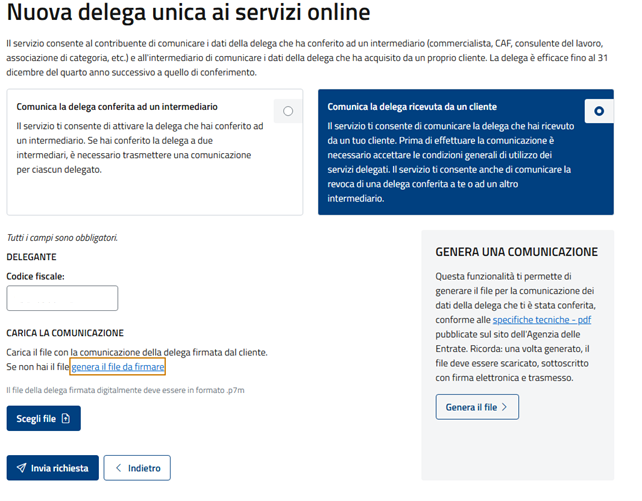This screenshot has width=642, height=501.
Task: Click the 'Comunica la delega ricevuta da un cliente' title
Action: point(412,106)
